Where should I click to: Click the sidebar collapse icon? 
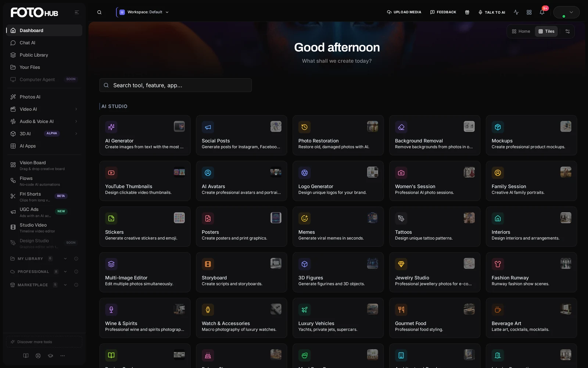tap(77, 12)
